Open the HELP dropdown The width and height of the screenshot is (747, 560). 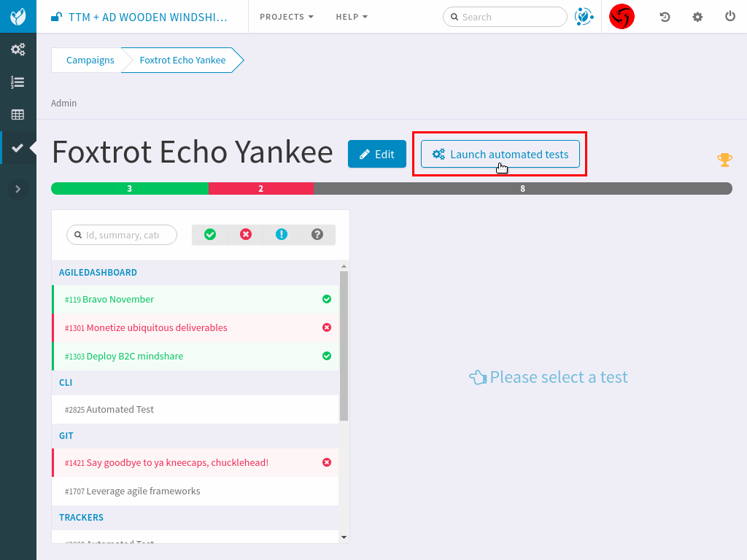coord(351,16)
